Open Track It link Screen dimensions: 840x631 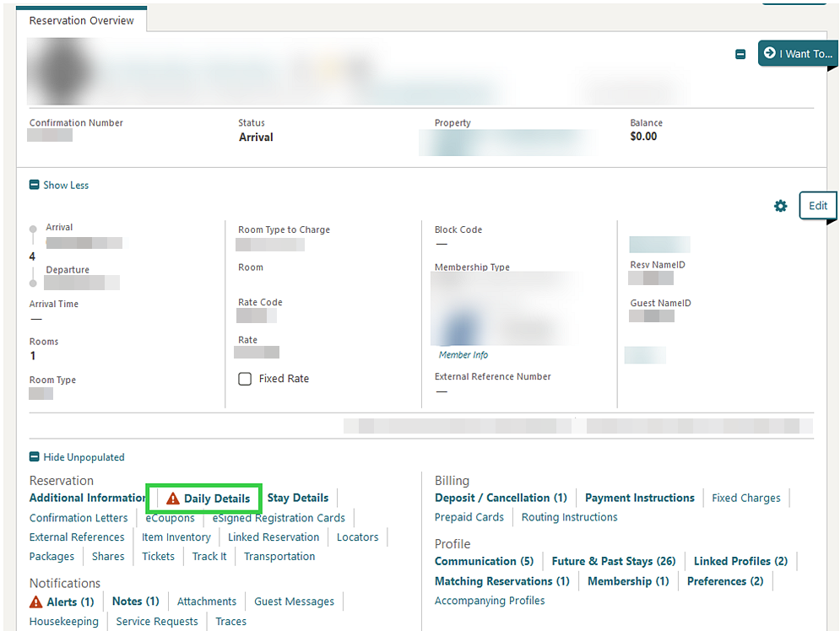point(209,556)
